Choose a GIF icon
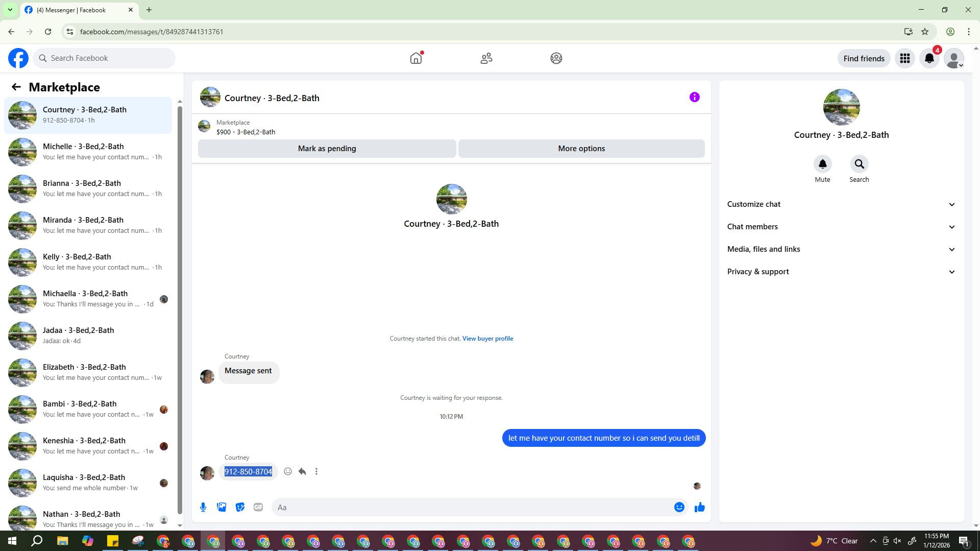This screenshot has width=980, height=551. (x=258, y=507)
